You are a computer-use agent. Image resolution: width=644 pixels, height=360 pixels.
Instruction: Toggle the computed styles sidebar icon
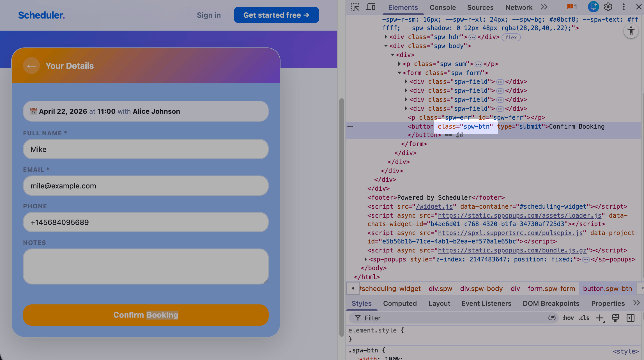(631, 318)
